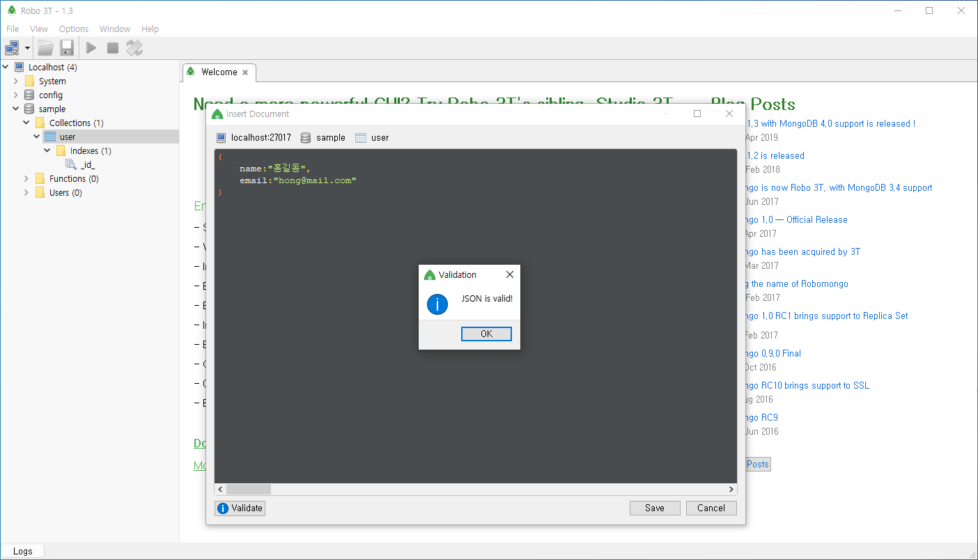
Task: Open the '1.0 — Official Release' link
Action: tap(797, 219)
